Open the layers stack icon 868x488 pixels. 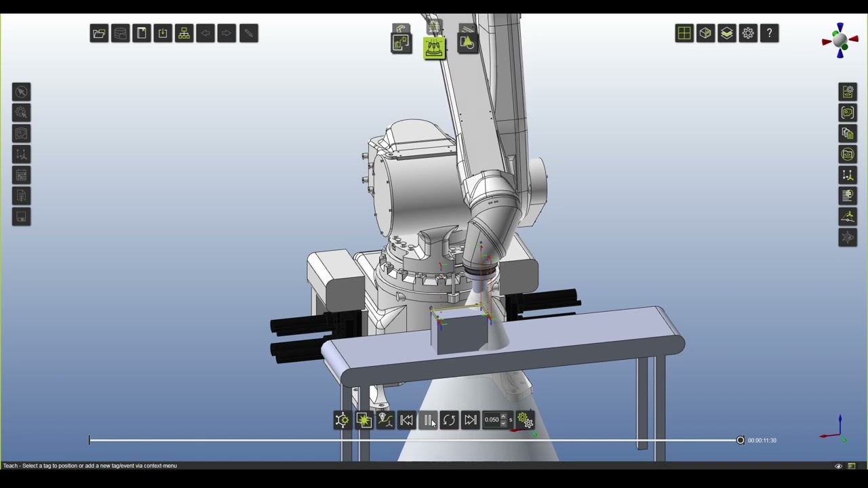[727, 33]
